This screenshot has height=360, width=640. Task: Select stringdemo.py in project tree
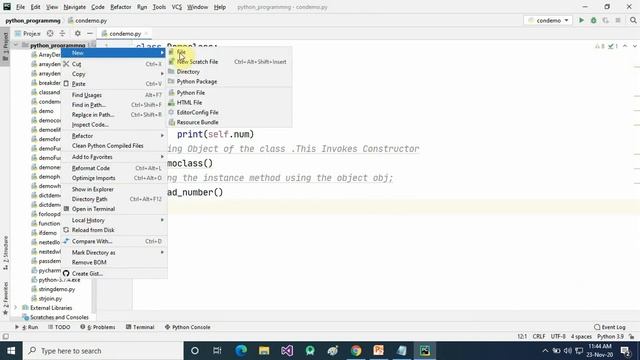point(53,289)
